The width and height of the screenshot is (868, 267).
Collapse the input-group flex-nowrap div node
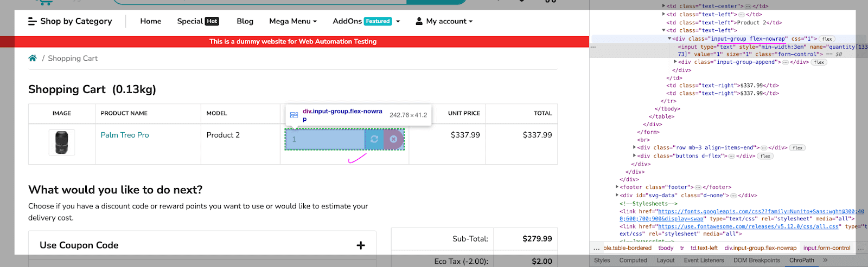point(669,39)
